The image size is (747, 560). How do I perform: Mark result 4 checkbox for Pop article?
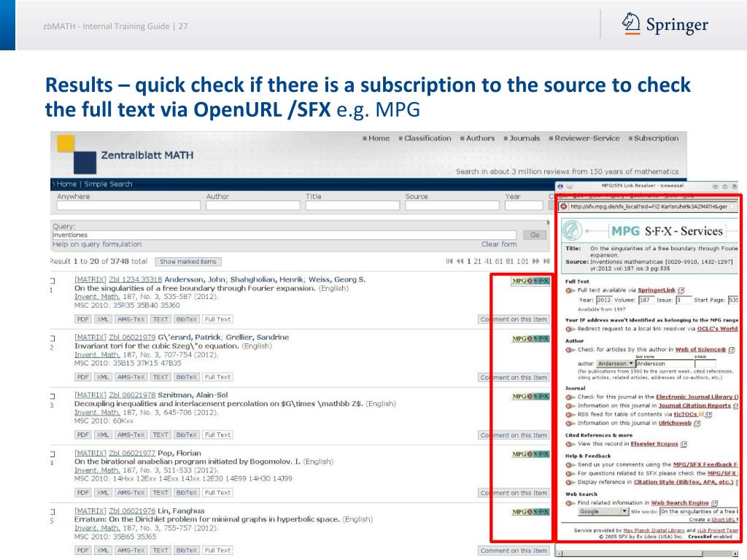pyautogui.click(x=52, y=454)
